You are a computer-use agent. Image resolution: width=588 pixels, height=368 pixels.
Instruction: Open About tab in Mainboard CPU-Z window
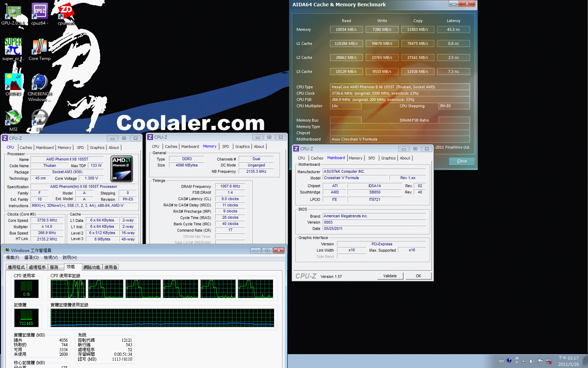pos(405,158)
